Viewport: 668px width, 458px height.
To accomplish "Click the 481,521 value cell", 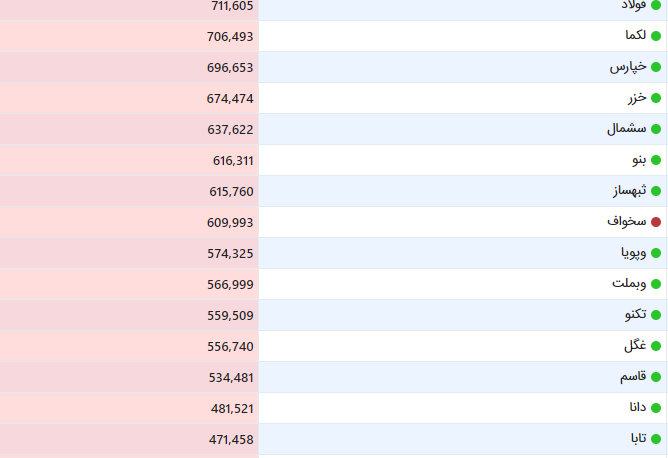I will tap(129, 409).
